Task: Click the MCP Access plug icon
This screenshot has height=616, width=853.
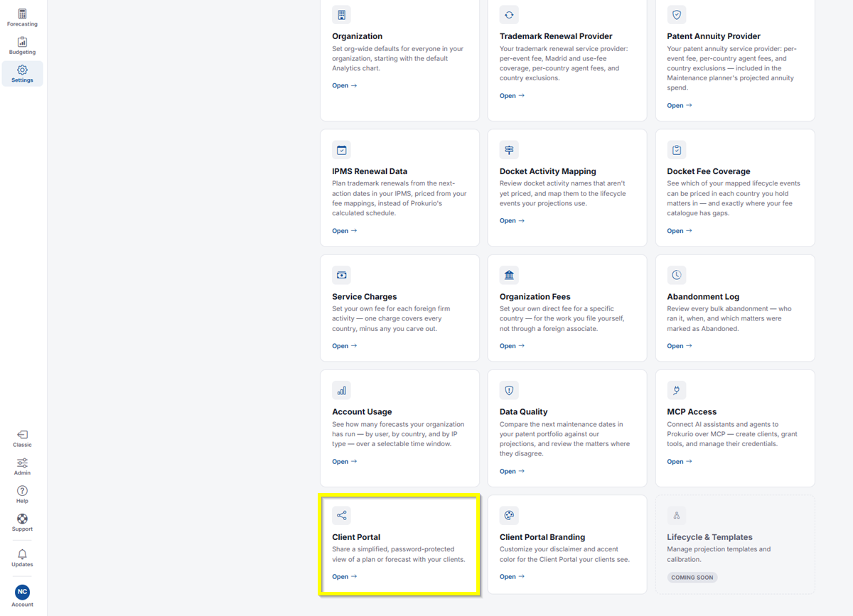Action: click(x=677, y=390)
